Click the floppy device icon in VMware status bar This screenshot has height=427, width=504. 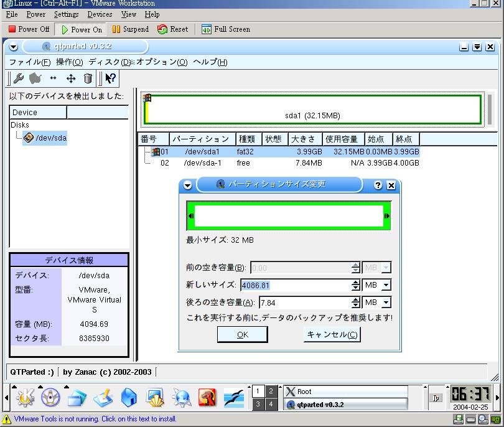pyautogui.click(x=459, y=419)
